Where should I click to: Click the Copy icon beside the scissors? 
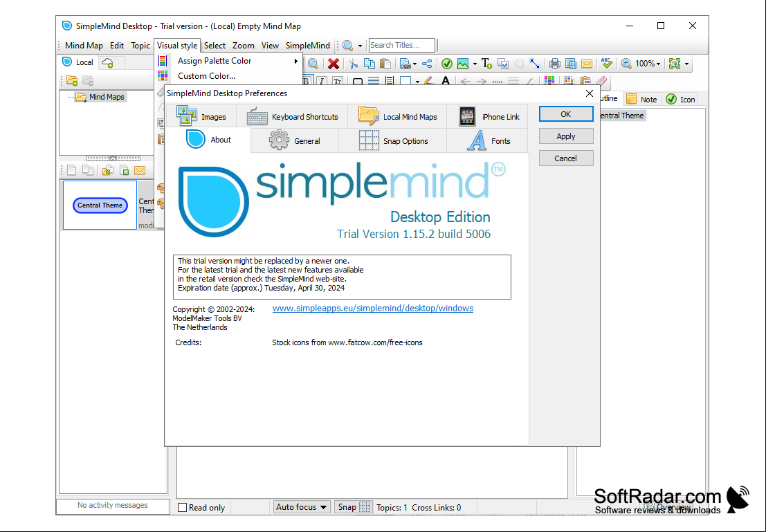tap(370, 64)
